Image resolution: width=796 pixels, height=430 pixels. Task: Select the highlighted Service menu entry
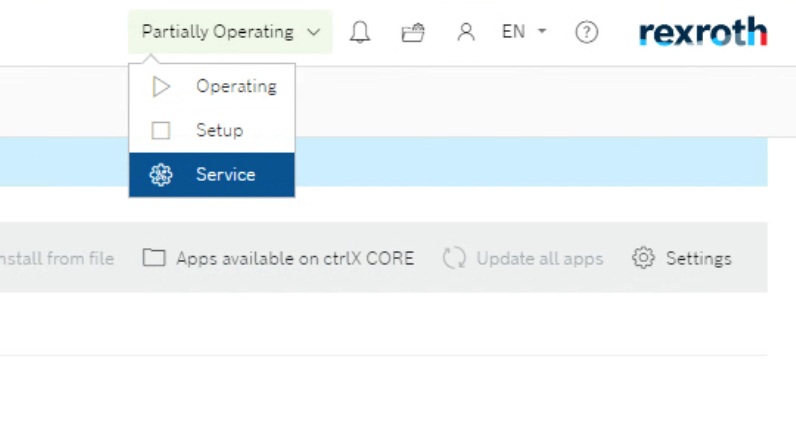pyautogui.click(x=212, y=175)
